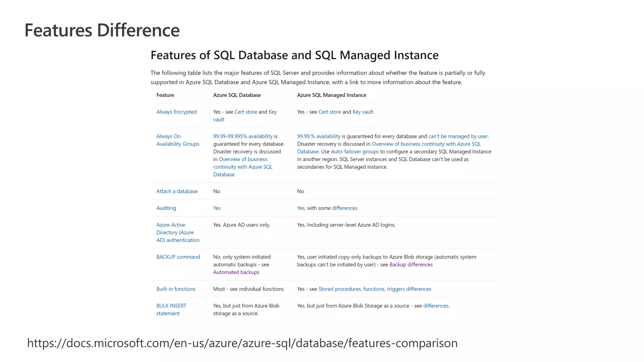
Task: Click the 99.99-99.995% availability link
Action: [243, 136]
